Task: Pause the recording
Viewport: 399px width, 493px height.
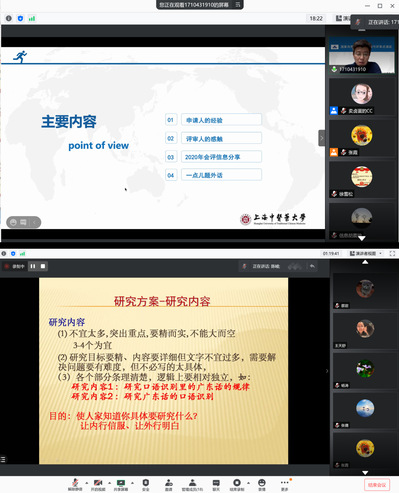Action: [33, 266]
